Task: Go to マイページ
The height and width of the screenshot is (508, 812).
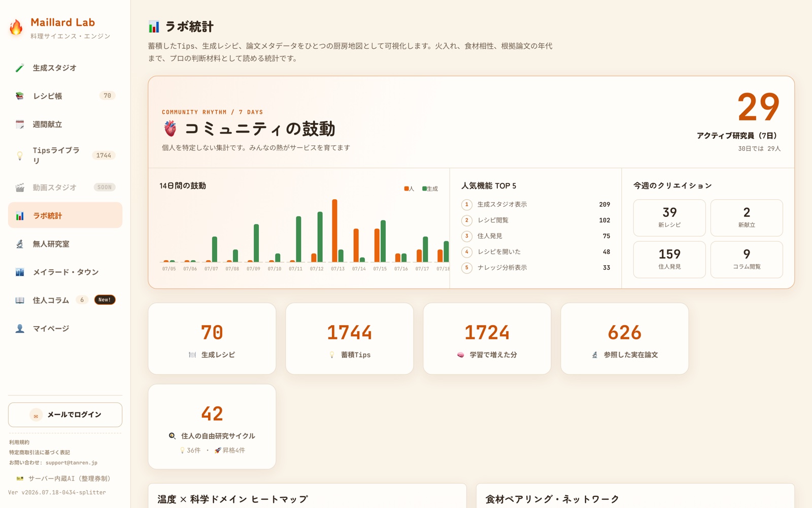Action: 65,329
